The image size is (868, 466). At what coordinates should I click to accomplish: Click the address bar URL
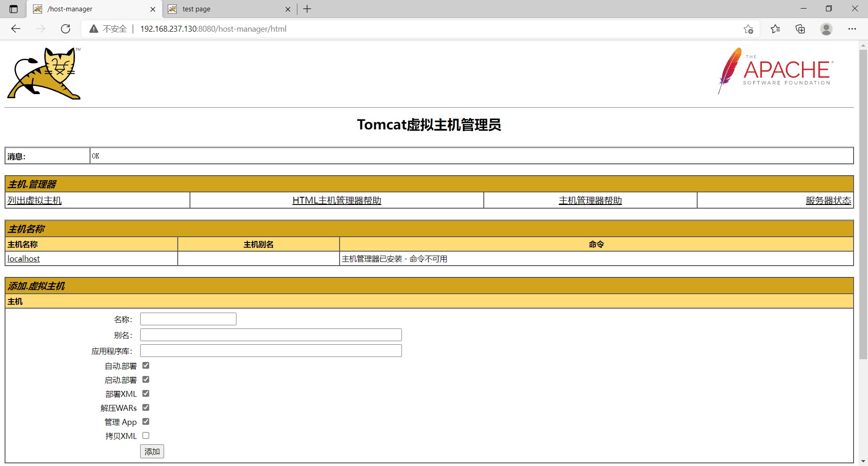[x=213, y=29]
